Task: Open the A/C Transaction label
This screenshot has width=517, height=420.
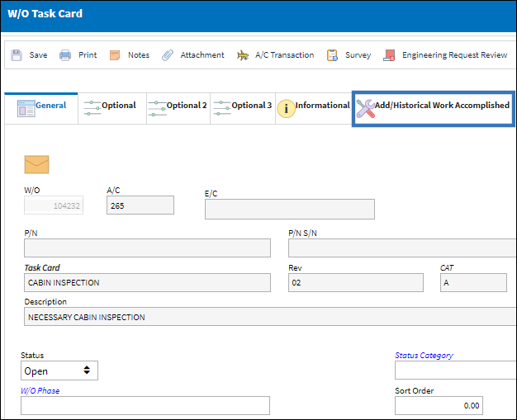Action: (285, 55)
